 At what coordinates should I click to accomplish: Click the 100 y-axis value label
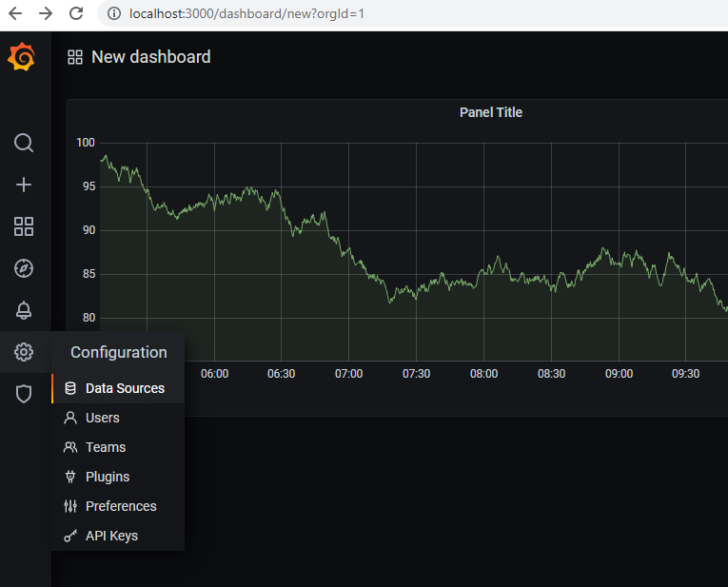tap(86, 143)
